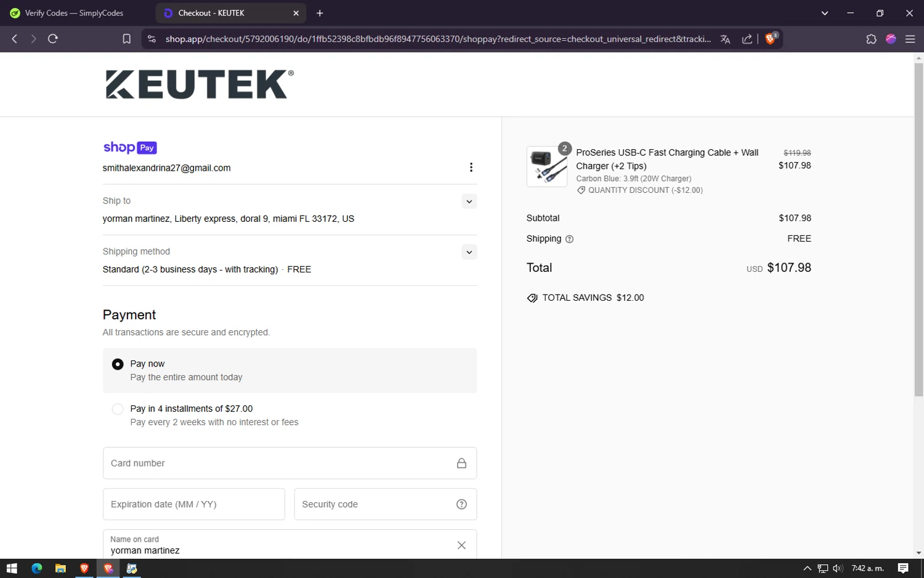Image resolution: width=924 pixels, height=578 pixels.
Task: Select Pay in 4 installments radio option
Action: (118, 409)
